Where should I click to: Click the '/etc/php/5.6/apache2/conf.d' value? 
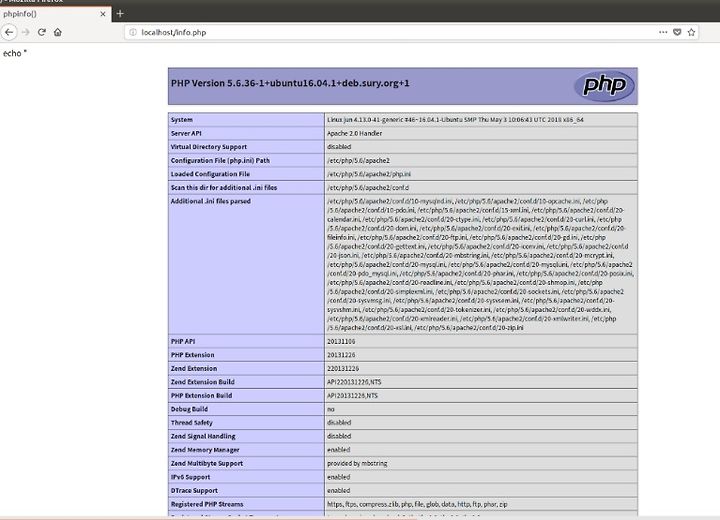tap(368, 187)
